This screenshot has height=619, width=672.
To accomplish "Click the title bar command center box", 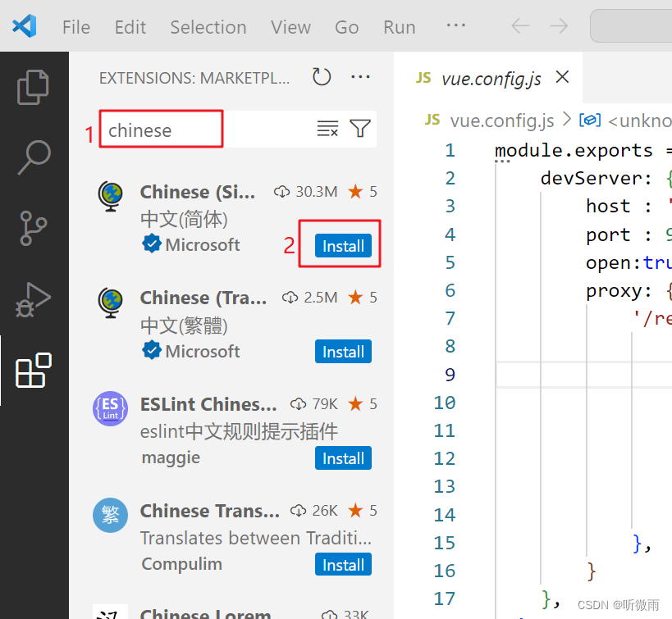I will (x=631, y=26).
